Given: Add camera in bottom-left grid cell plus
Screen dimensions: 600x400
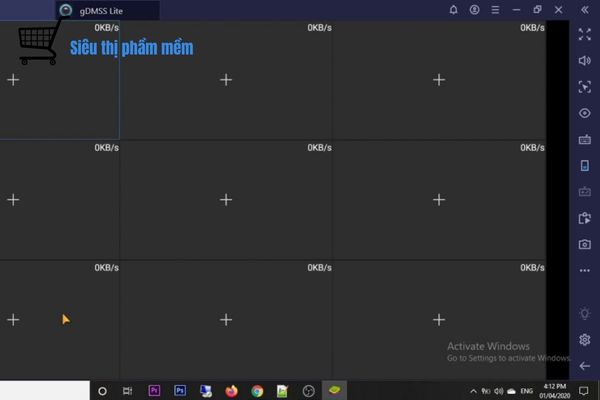Looking at the screenshot, I should (x=13, y=320).
